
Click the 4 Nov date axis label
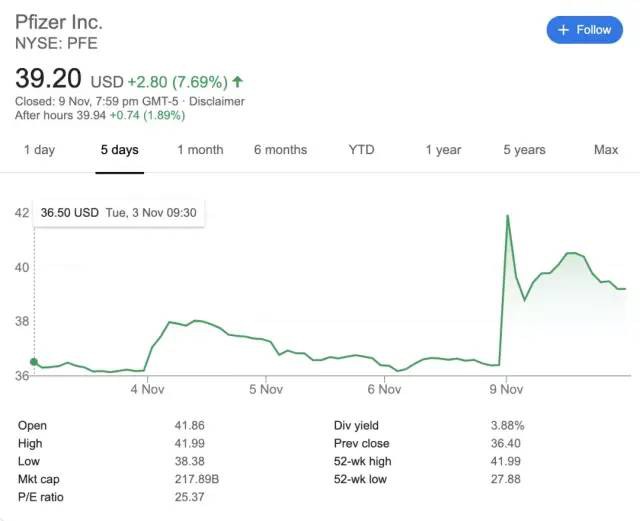point(147,389)
